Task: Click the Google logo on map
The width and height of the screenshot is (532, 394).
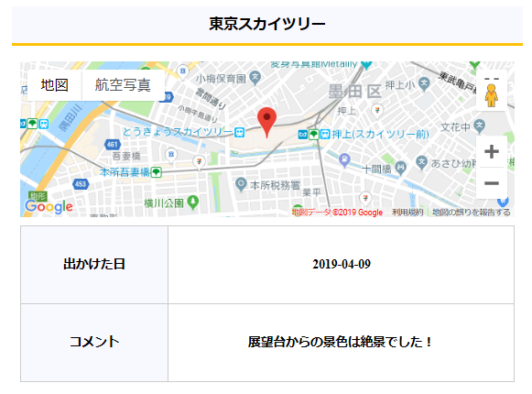Action: tap(49, 206)
